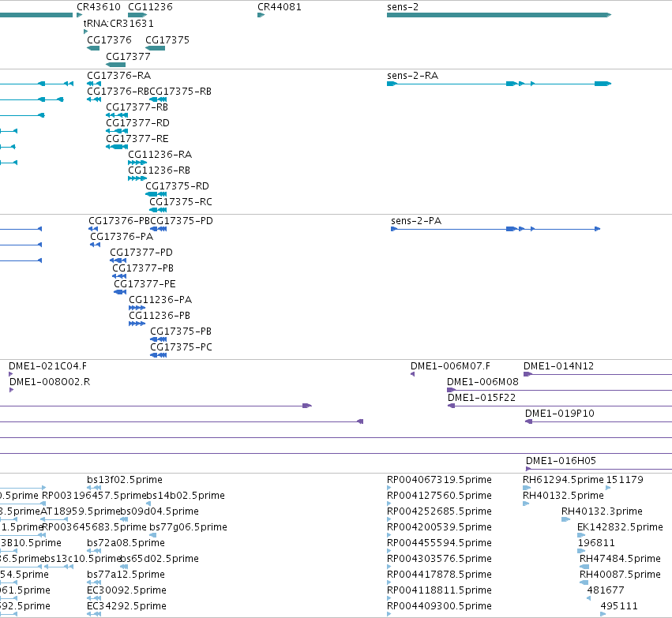Select the CG17375 gene label
Viewport: 672px width, 618px height.
point(167,39)
